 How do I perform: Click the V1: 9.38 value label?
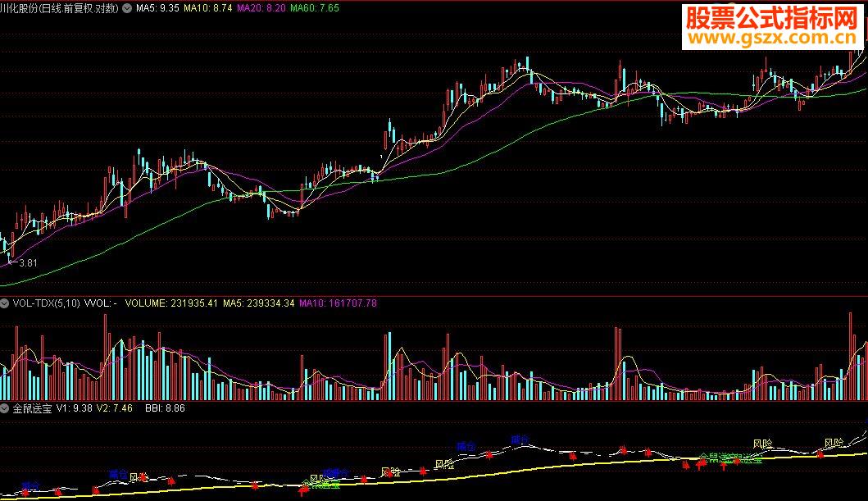(75, 408)
